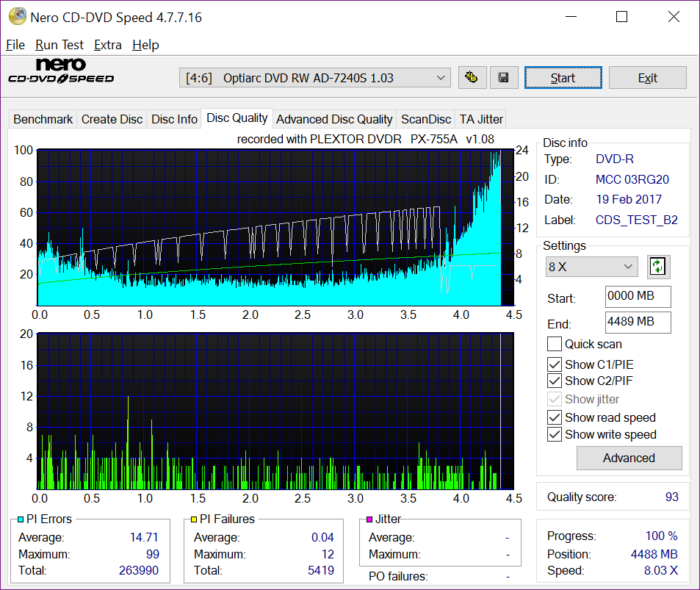Click the green refresh speed icon

pos(658,267)
